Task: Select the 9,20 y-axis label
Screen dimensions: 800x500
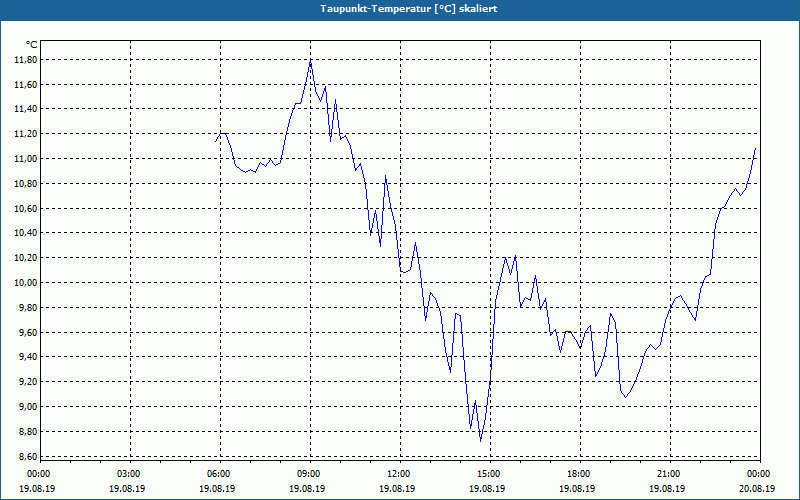Action: click(x=28, y=382)
